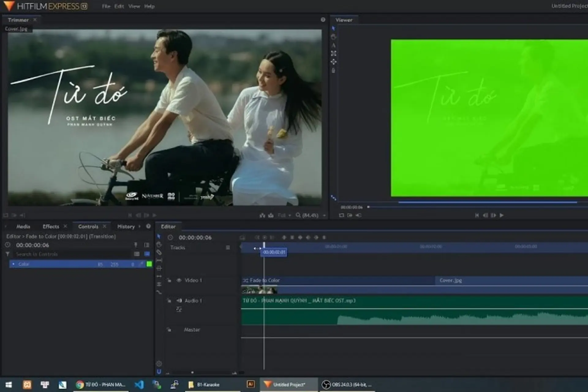Viewport: 588px width, 392px height.
Task: Select the text tool in the Viewer toolbar
Action: [334, 45]
